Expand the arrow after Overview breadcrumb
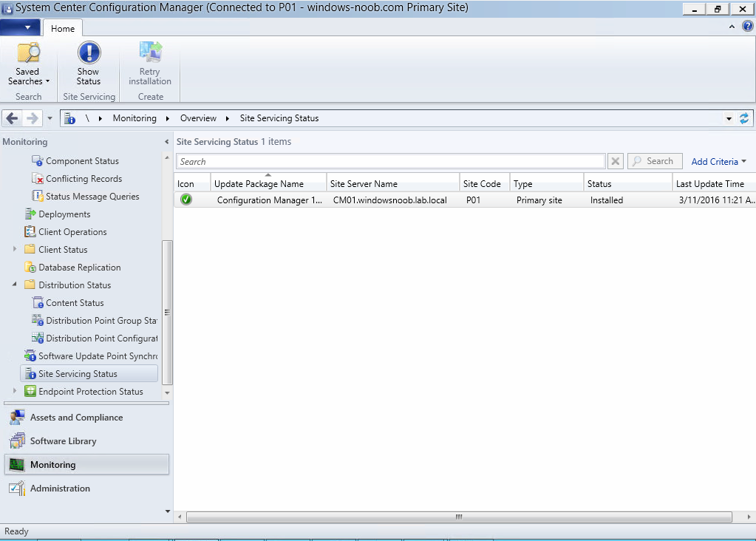 pyautogui.click(x=227, y=118)
